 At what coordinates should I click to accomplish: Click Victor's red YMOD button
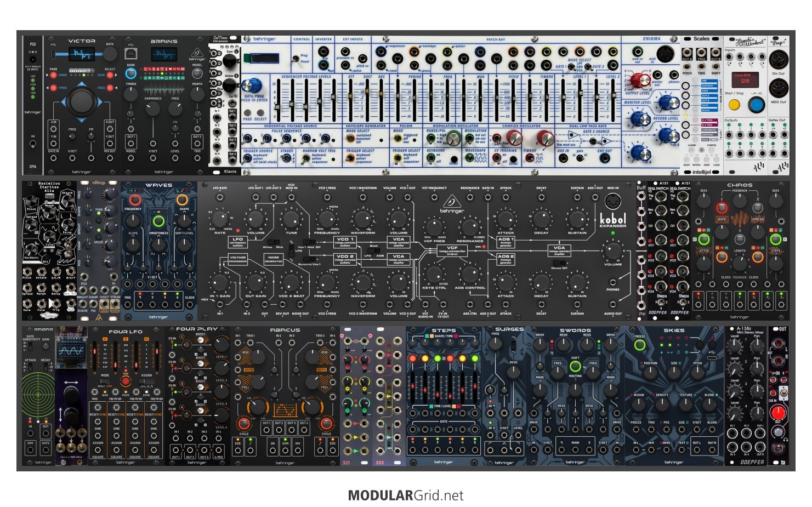(x=54, y=88)
